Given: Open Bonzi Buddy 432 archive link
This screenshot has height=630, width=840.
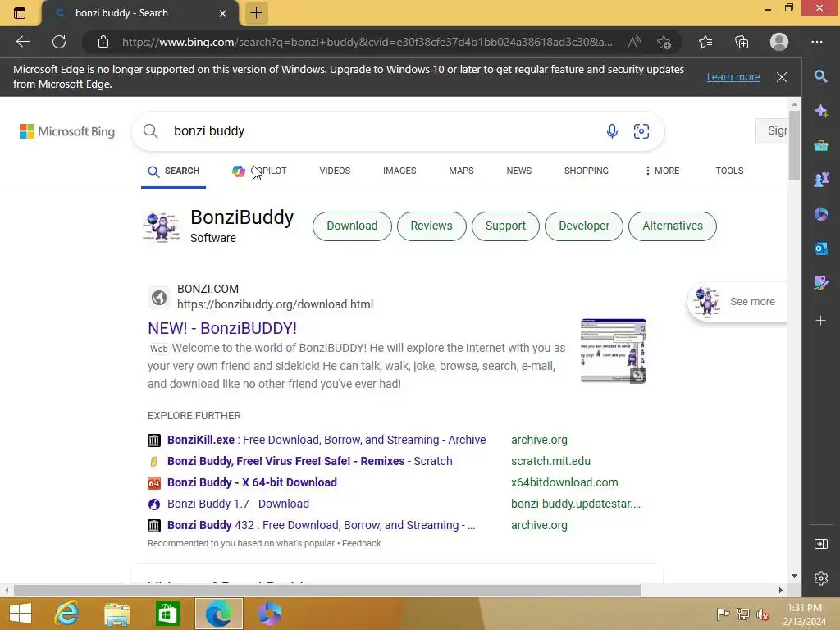Looking at the screenshot, I should [321, 526].
